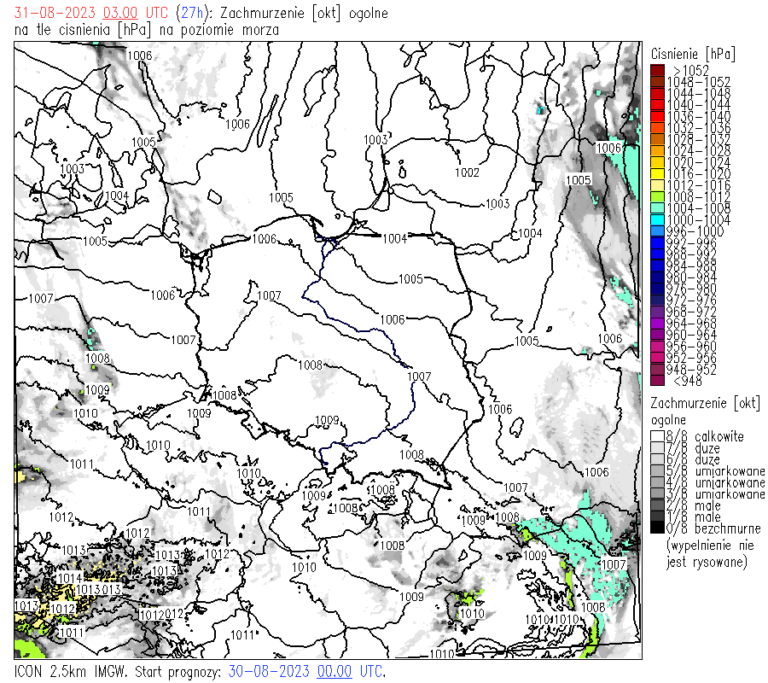
Task: Click the 1012-1016 hPa legend swatch
Action: [657, 186]
